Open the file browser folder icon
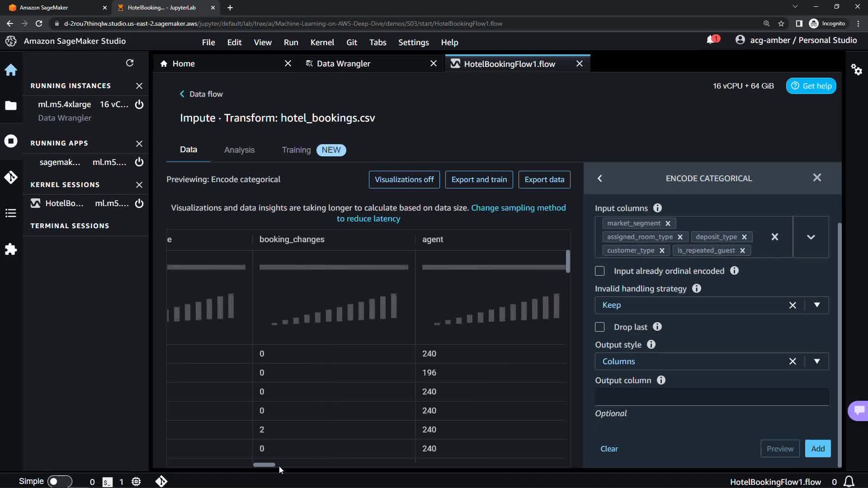Screen dimensions: 868x488 click(x=11, y=105)
